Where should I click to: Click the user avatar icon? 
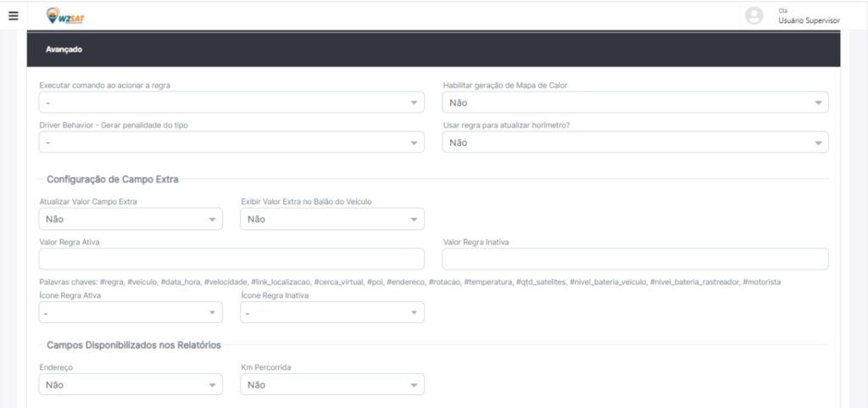(x=753, y=15)
